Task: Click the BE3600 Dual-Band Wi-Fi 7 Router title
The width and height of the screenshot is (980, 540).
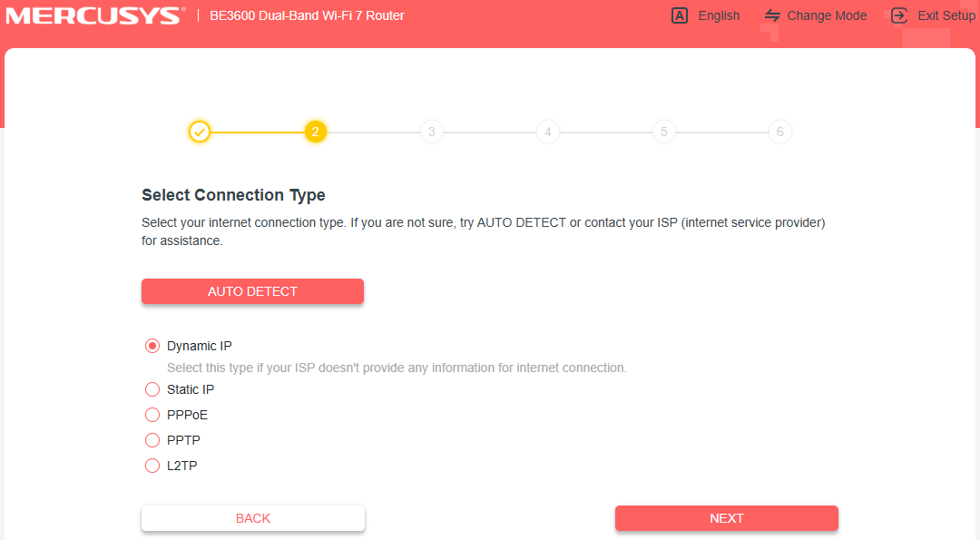Action: tap(307, 15)
